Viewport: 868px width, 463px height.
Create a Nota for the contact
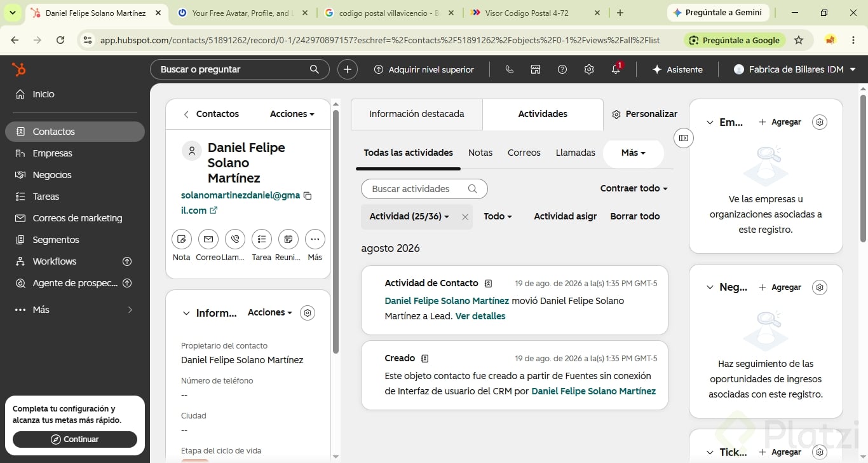coord(182,239)
